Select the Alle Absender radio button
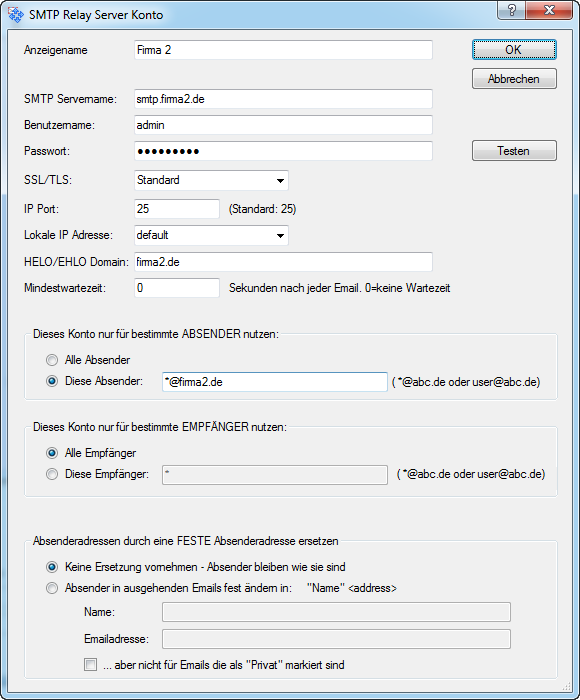This screenshot has height=700, width=580. click(x=52, y=360)
